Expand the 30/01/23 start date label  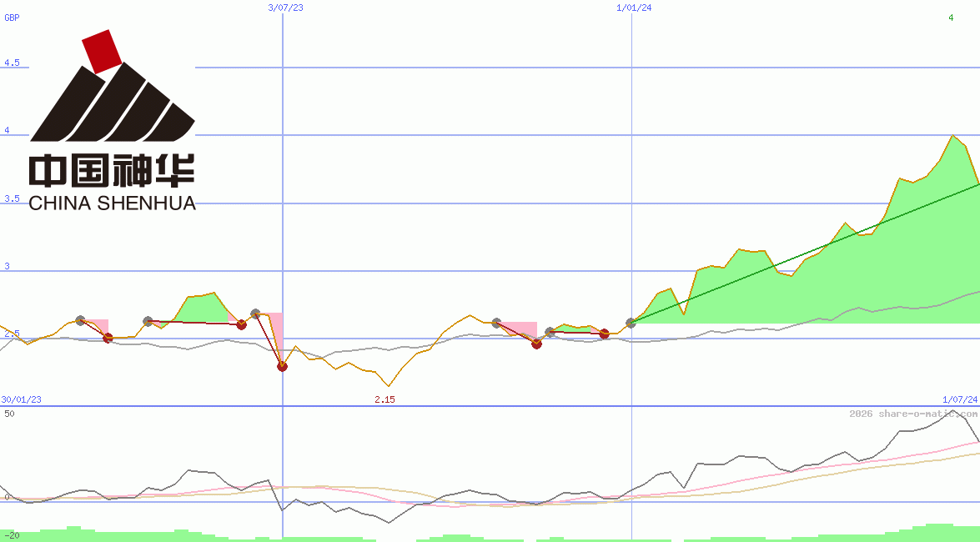20,399
